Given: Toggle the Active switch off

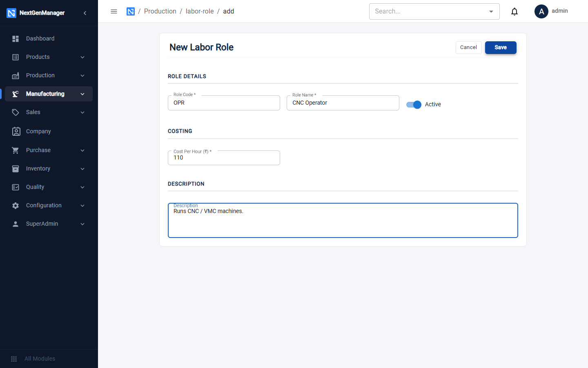Looking at the screenshot, I should tap(414, 105).
